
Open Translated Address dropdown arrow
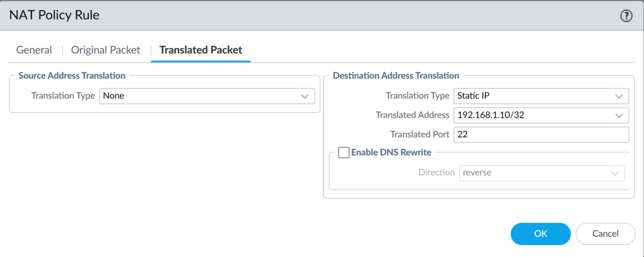(x=619, y=115)
